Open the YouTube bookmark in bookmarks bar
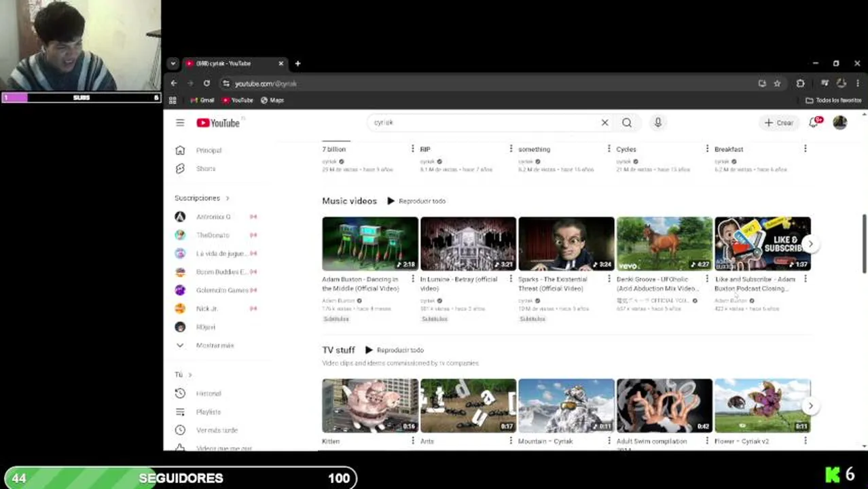Screen dimensions: 868x489 (x=238, y=100)
